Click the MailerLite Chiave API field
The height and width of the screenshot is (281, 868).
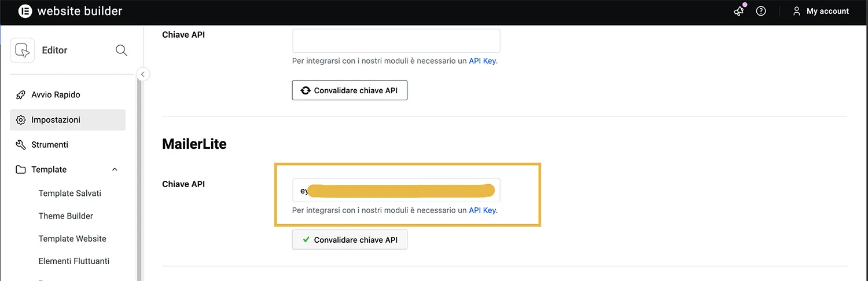click(396, 190)
